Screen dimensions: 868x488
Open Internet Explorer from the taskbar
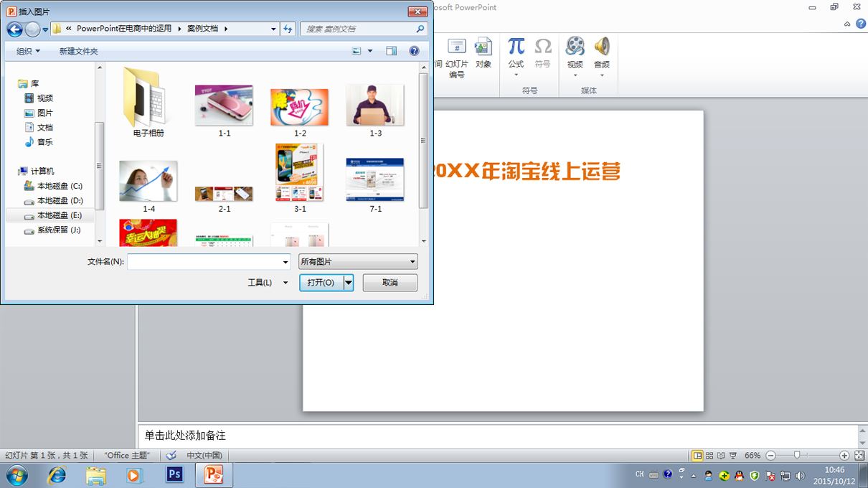(x=57, y=475)
